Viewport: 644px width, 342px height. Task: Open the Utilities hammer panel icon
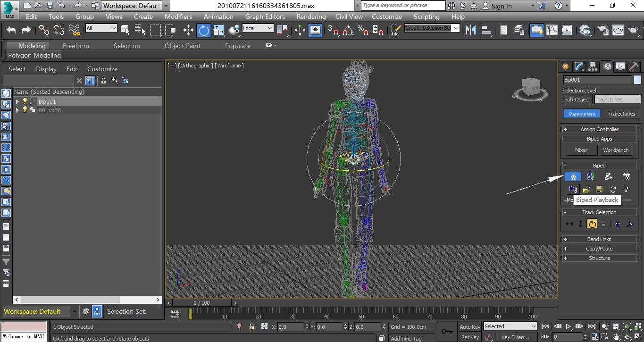coord(634,67)
